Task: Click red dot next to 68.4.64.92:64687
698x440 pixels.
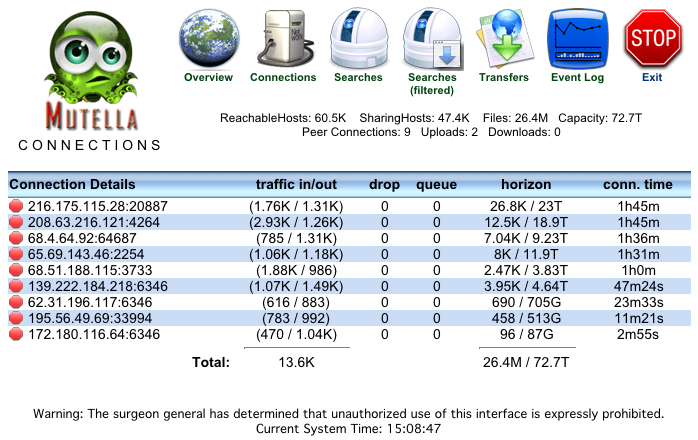Action: (x=15, y=238)
